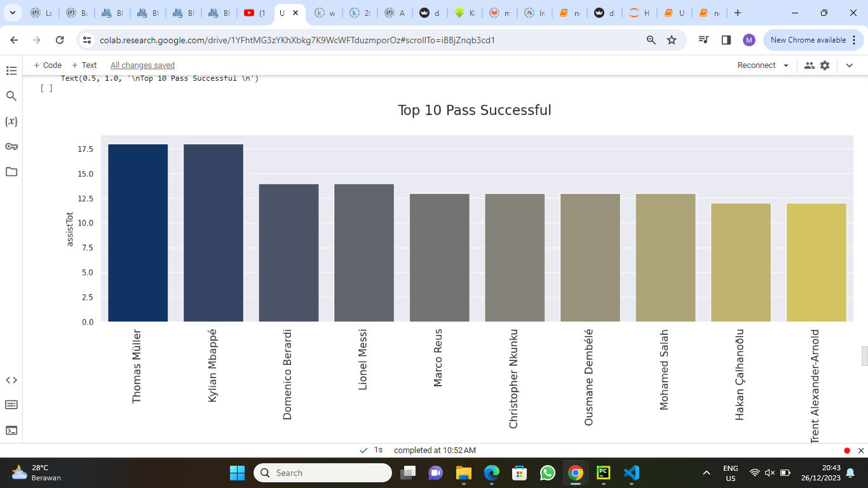This screenshot has height=488, width=868.
Task: Open the Colab terminal panel
Action: 11,430
